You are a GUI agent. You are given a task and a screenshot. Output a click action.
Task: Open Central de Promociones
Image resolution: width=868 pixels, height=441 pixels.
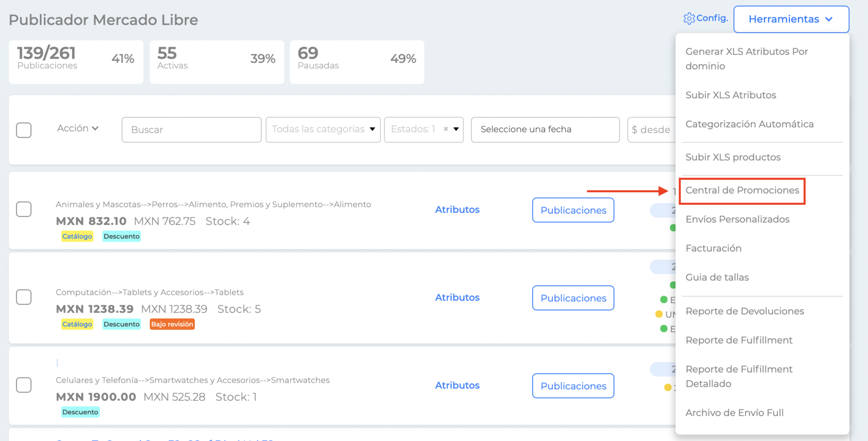(x=742, y=191)
